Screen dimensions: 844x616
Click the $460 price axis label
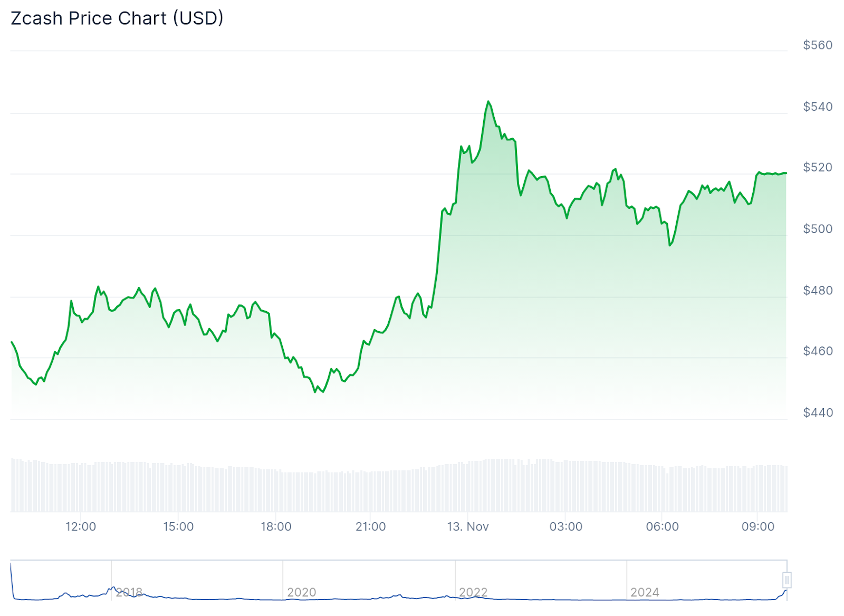pos(818,351)
